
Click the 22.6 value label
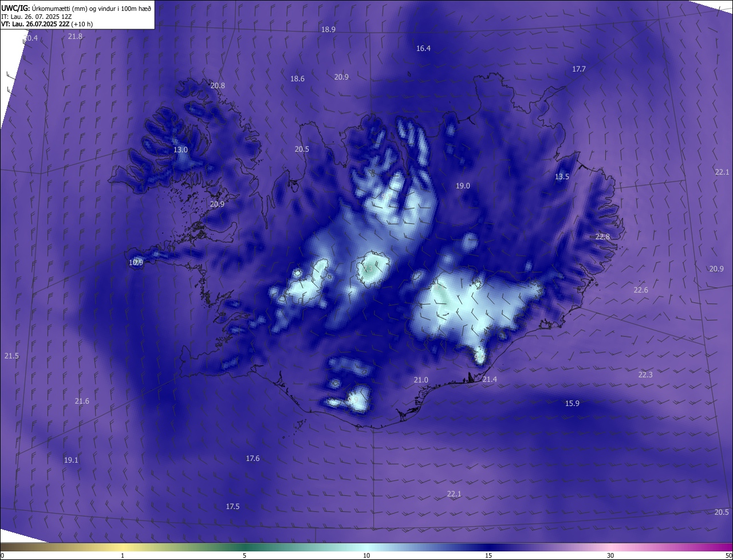641,290
